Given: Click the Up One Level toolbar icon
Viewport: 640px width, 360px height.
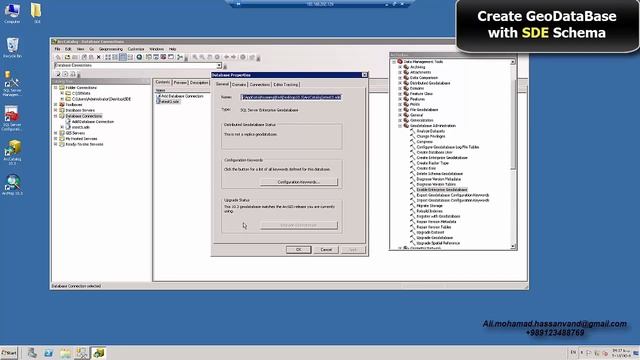Looking at the screenshot, I should (x=58, y=57).
